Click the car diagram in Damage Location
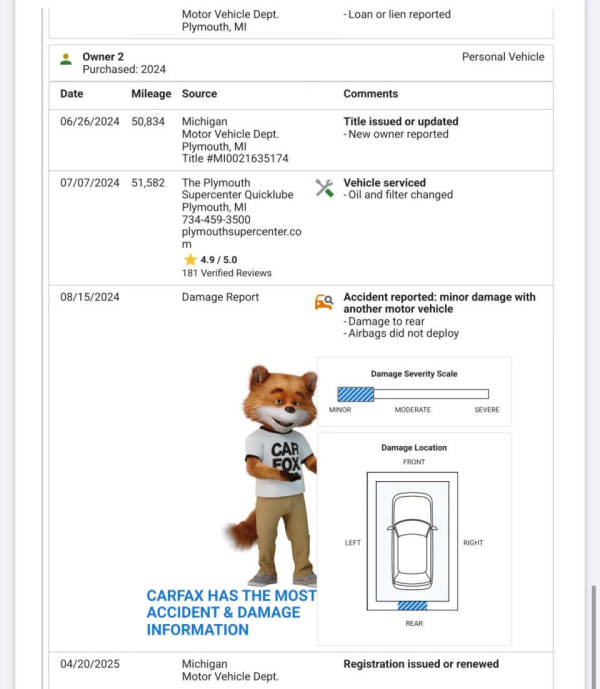This screenshot has width=600, height=689. (413, 539)
